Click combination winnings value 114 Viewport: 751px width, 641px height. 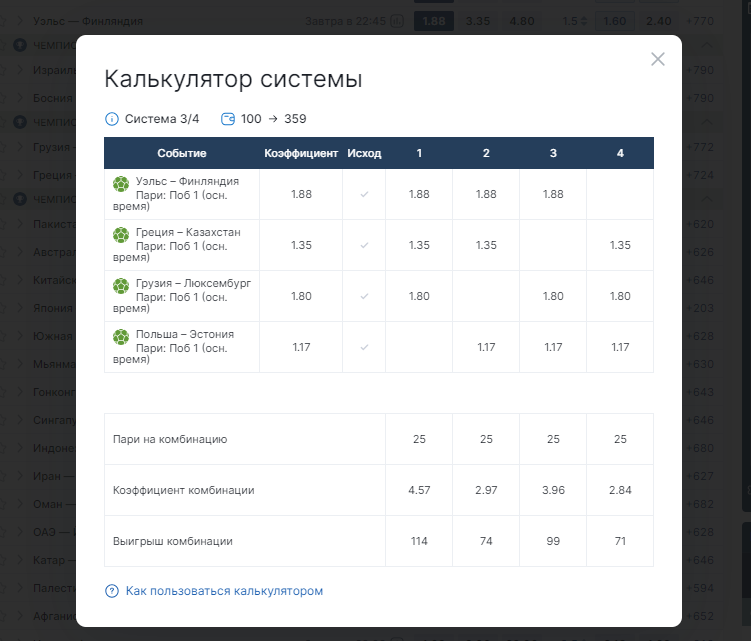[419, 541]
